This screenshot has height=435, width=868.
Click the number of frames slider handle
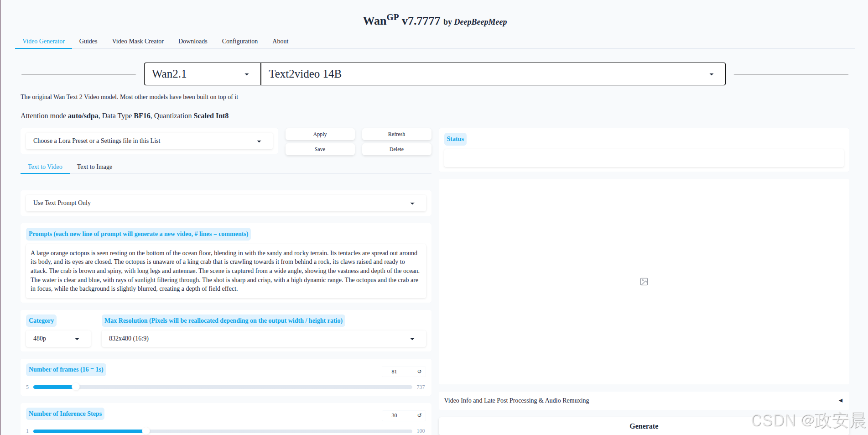tap(76, 387)
